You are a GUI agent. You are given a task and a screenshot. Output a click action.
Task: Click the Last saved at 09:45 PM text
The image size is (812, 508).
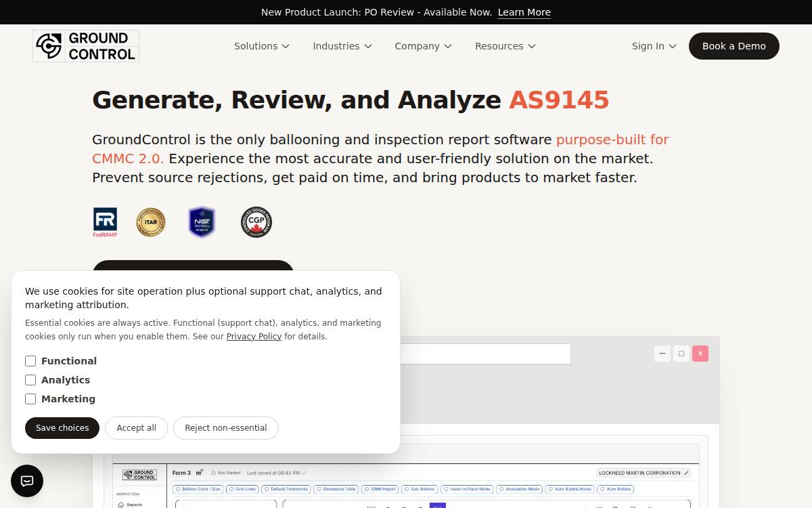point(273,473)
